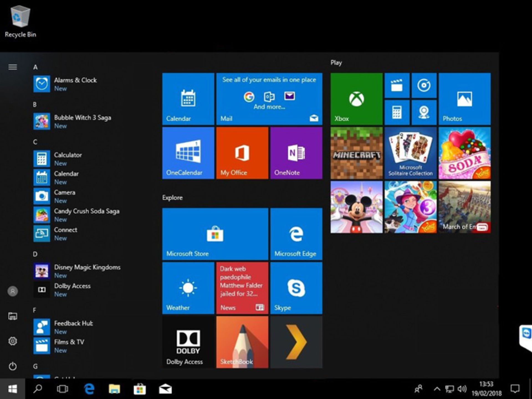Launch the SketchBook tile
532x399 pixels.
click(242, 342)
